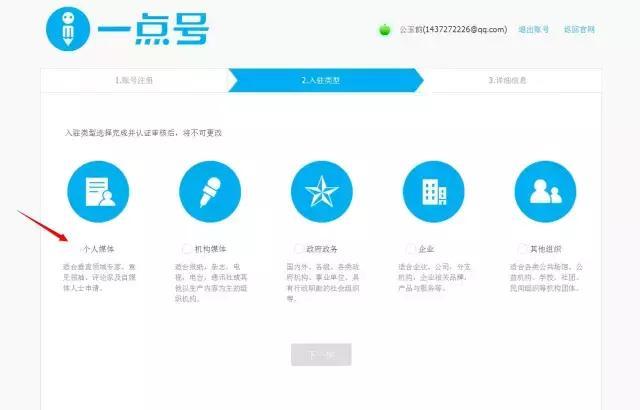Image resolution: width=640 pixels, height=410 pixels.
Task: Select the 政府政务 star icon
Action: tap(322, 192)
